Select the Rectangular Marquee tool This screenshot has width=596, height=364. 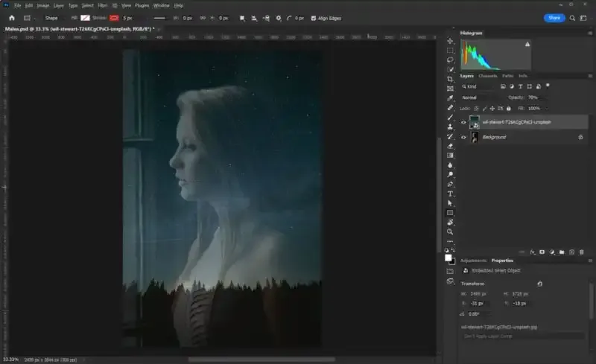tap(450, 50)
